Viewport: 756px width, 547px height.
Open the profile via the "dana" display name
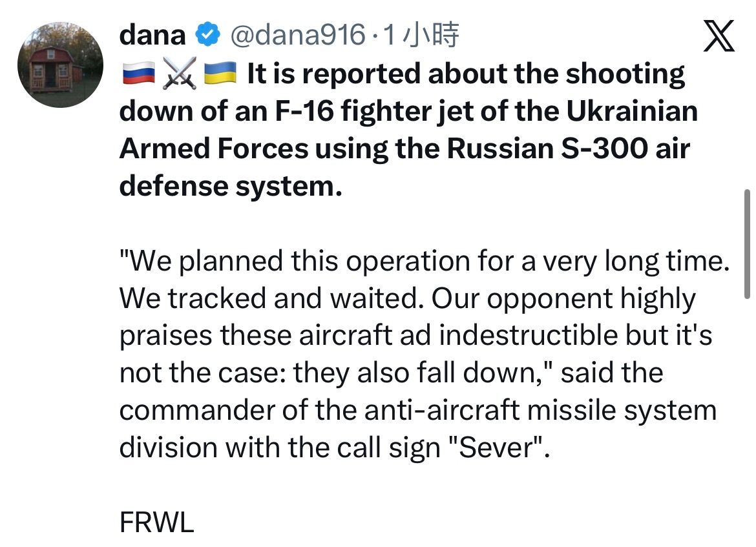(152, 36)
